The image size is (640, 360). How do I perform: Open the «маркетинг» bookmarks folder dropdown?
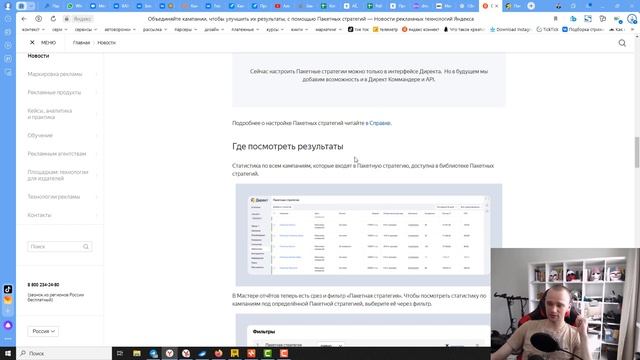click(328, 29)
